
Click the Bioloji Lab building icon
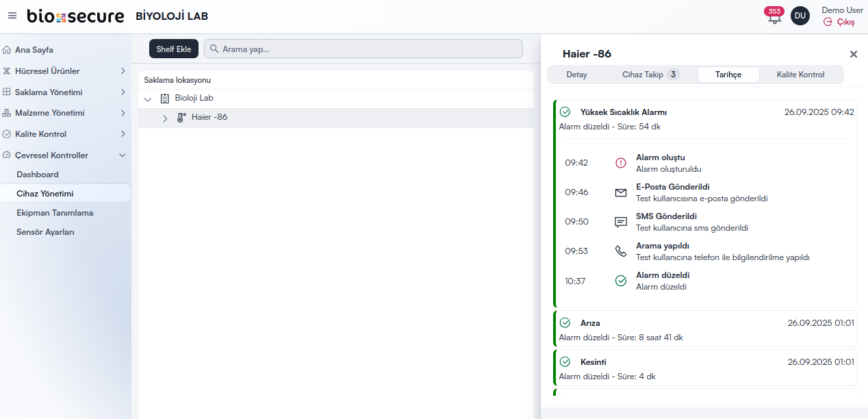(x=164, y=99)
